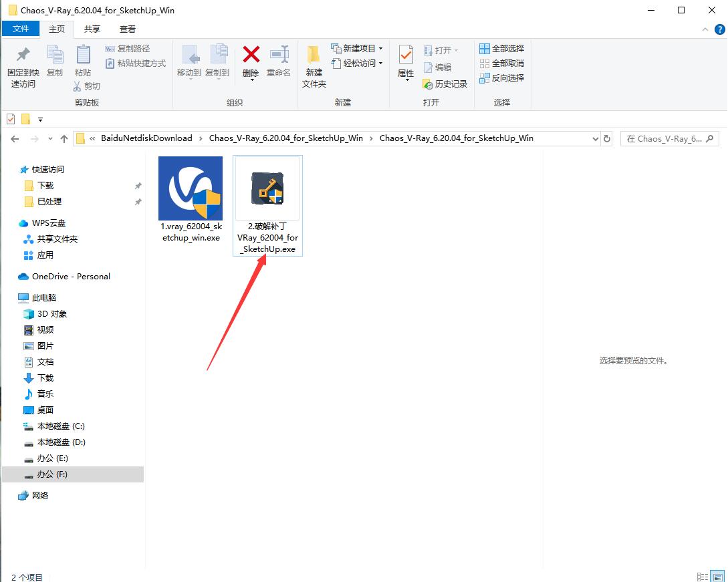Click the Properties quick access toolbar icon

point(11,120)
